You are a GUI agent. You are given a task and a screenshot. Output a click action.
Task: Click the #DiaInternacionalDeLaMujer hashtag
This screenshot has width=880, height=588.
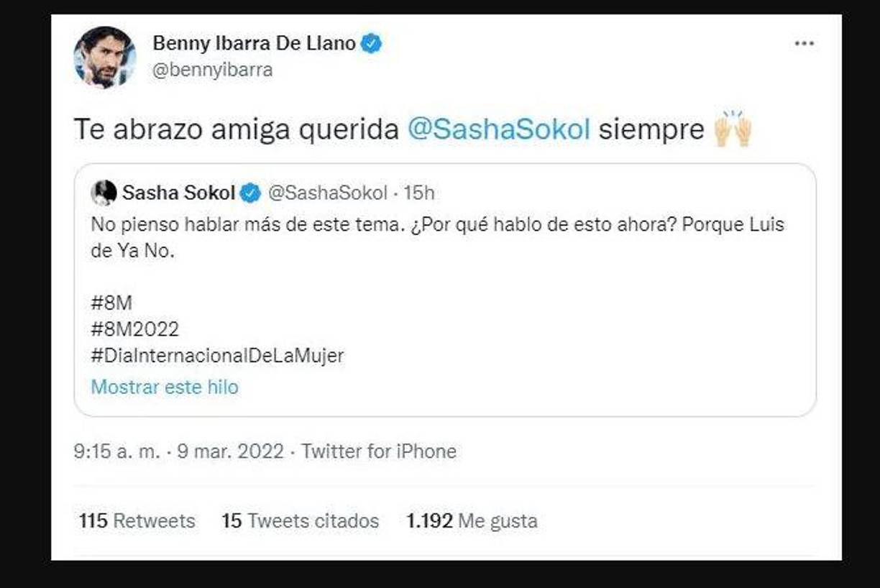coord(217,355)
